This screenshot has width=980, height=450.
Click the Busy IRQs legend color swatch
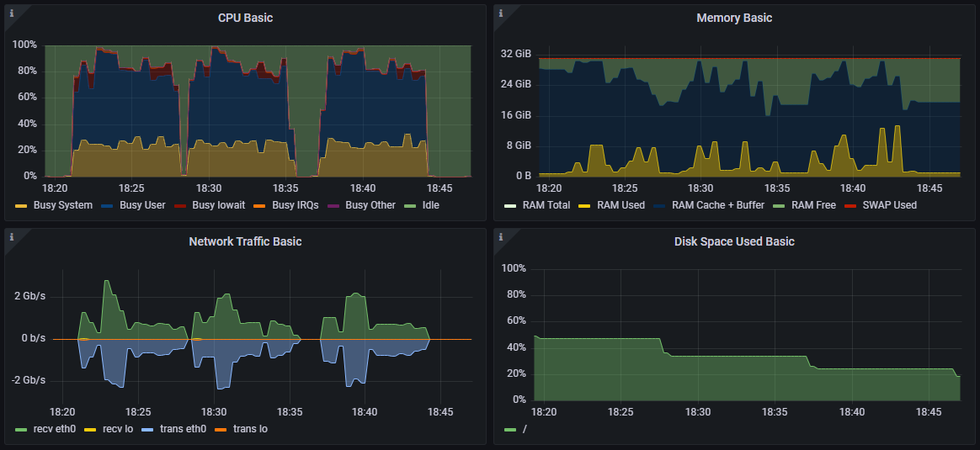pyautogui.click(x=259, y=205)
